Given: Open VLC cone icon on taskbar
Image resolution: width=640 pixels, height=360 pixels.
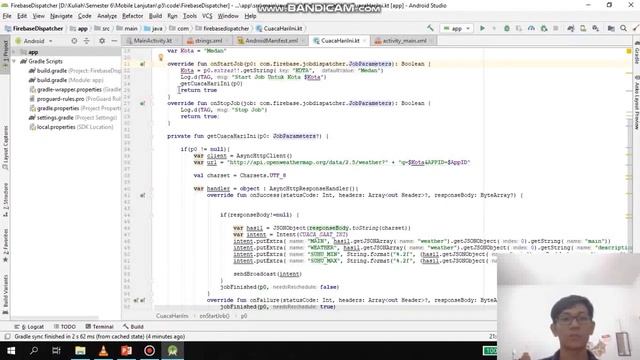Looking at the screenshot, I should (103, 350).
